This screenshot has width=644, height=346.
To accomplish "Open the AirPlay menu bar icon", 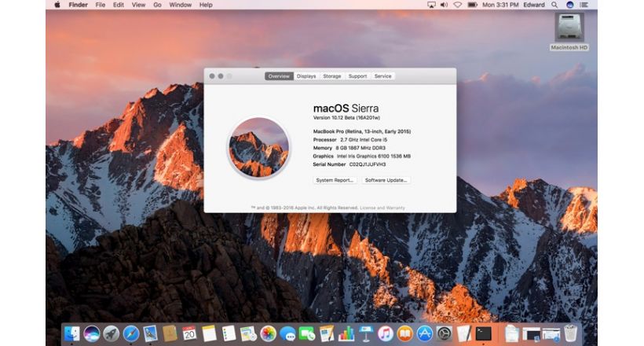I will click(431, 5).
